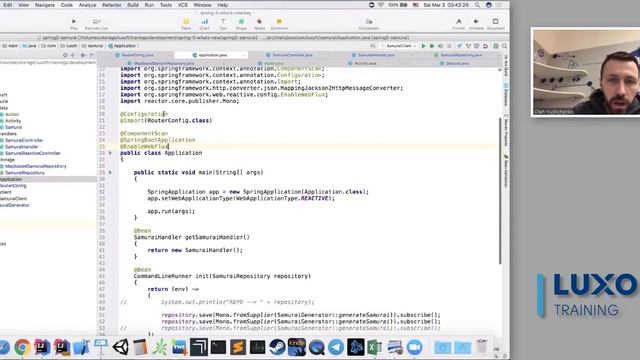Screen dimensions: 640x360
Task: Open macOS Spotlight search
Action: coord(477,5)
